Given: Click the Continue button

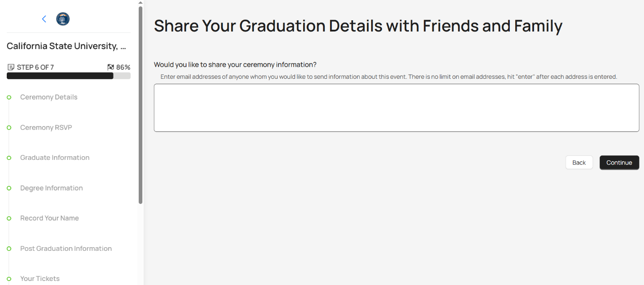Looking at the screenshot, I should pyautogui.click(x=619, y=162).
